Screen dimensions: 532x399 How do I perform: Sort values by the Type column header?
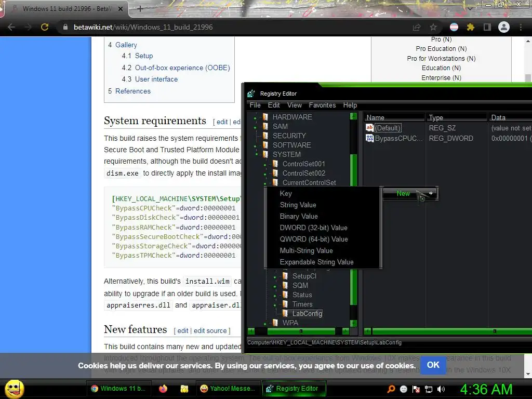point(456,117)
